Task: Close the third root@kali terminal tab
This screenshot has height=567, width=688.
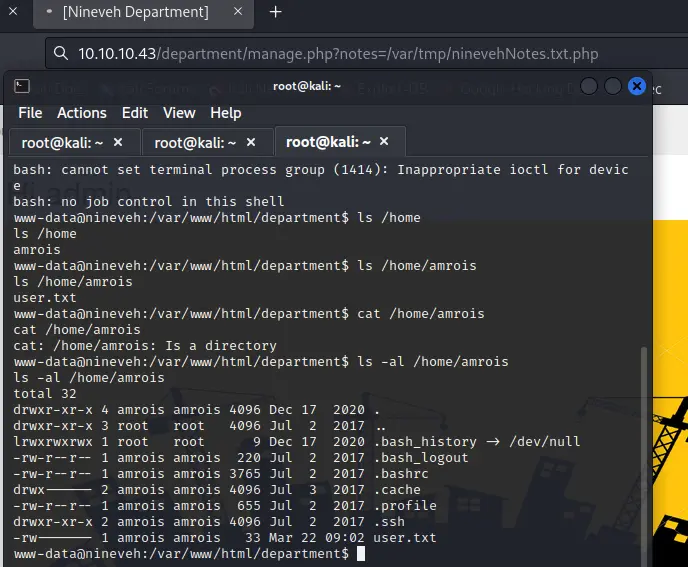Action: [x=384, y=141]
